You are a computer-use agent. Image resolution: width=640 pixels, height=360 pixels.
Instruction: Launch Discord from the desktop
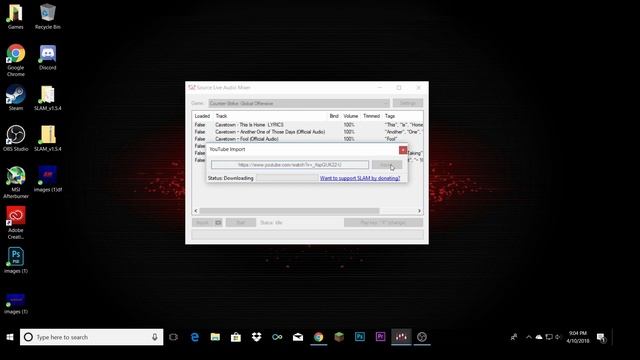tap(48, 57)
